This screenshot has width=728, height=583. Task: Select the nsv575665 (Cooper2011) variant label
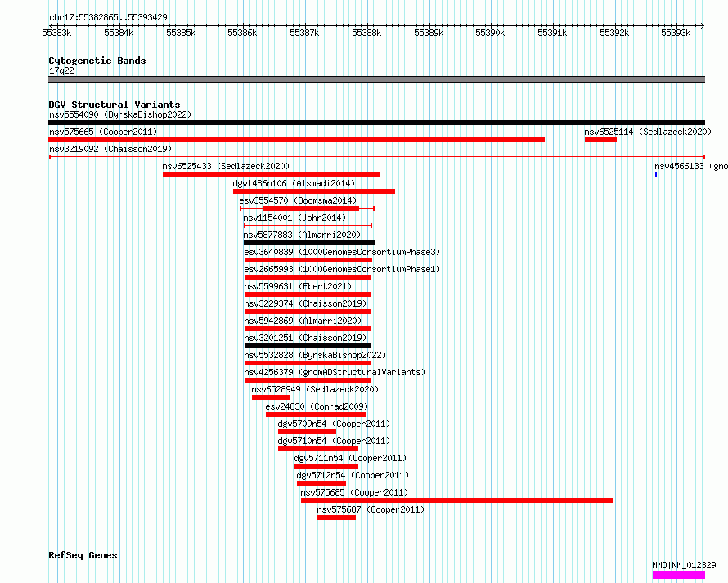point(103,132)
